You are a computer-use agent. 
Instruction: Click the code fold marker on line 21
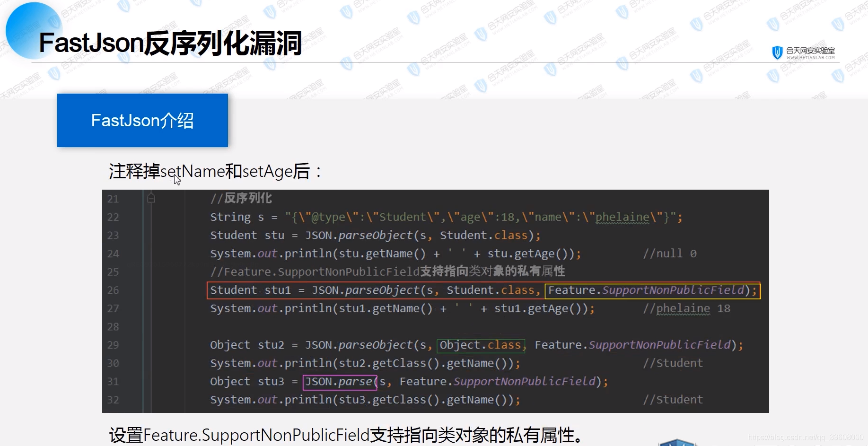pos(151,199)
